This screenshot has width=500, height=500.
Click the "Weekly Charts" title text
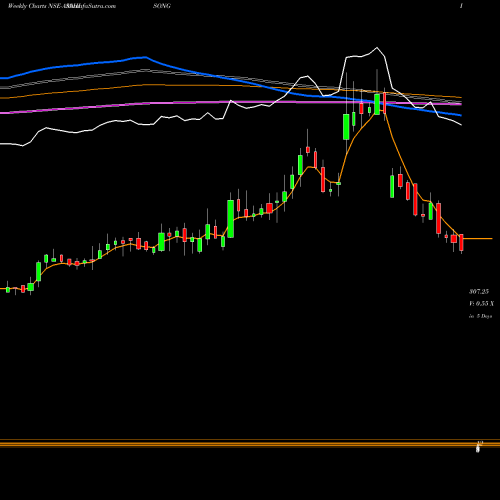(27, 6)
